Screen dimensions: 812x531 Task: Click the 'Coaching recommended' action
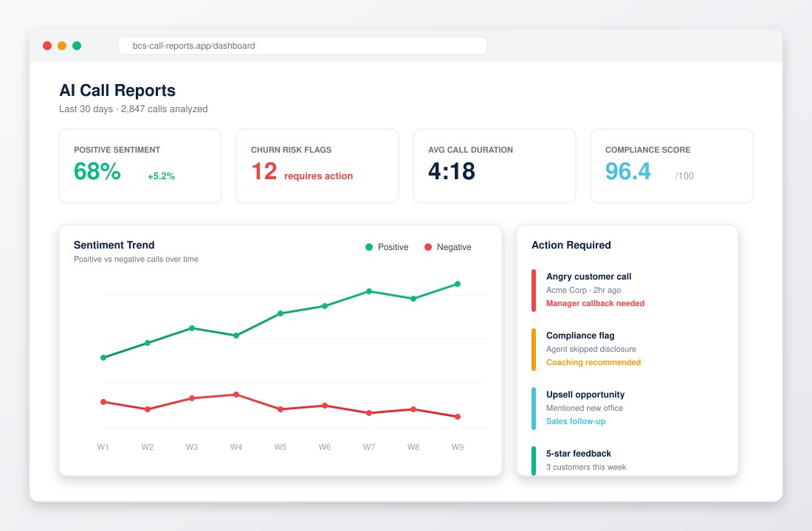coord(593,362)
